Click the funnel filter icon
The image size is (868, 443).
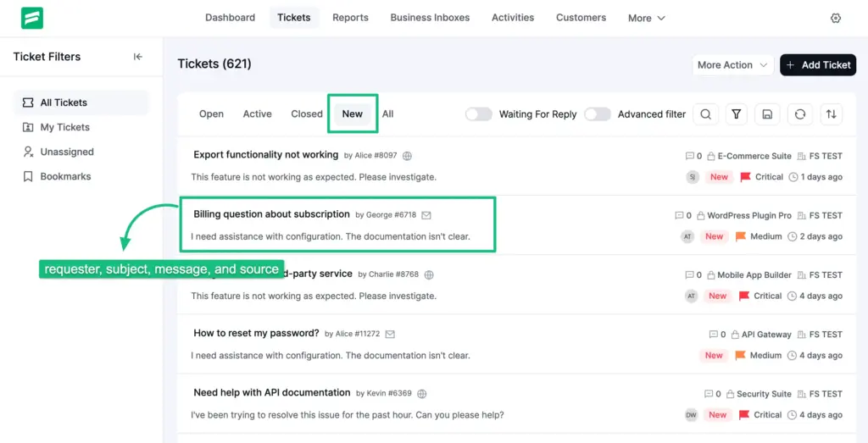(x=737, y=114)
